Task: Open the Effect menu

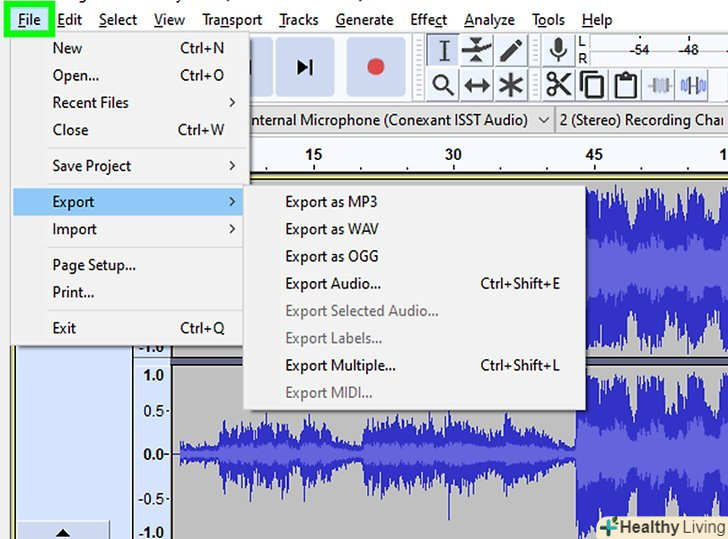Action: pos(428,19)
